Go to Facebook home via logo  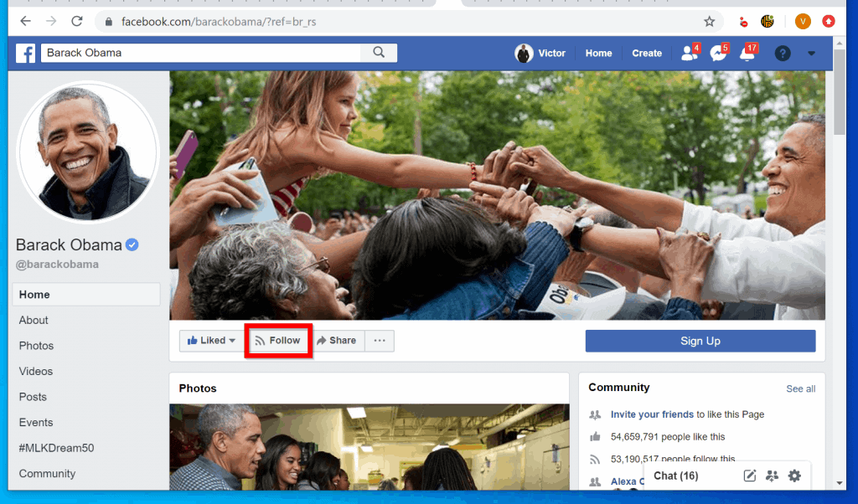[x=25, y=53]
